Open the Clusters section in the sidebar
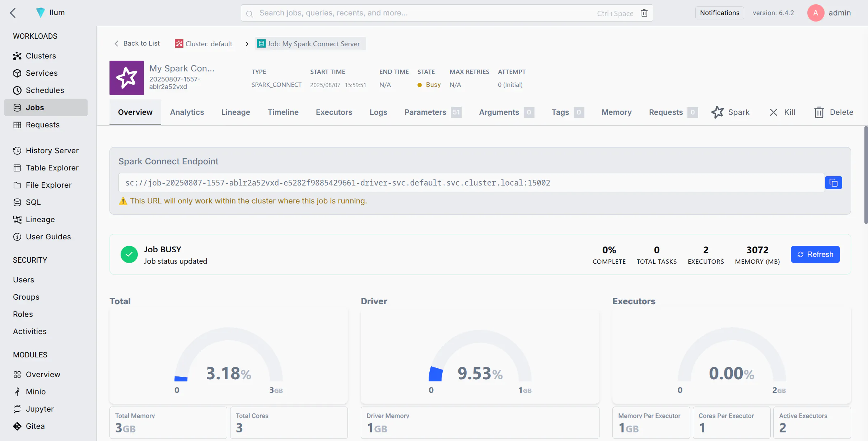This screenshot has width=868, height=441. point(41,56)
